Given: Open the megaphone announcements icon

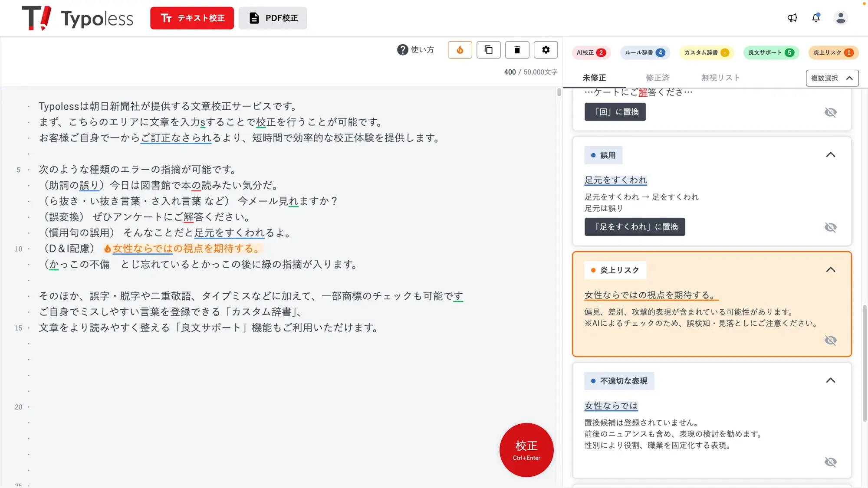Looking at the screenshot, I should pos(792,18).
